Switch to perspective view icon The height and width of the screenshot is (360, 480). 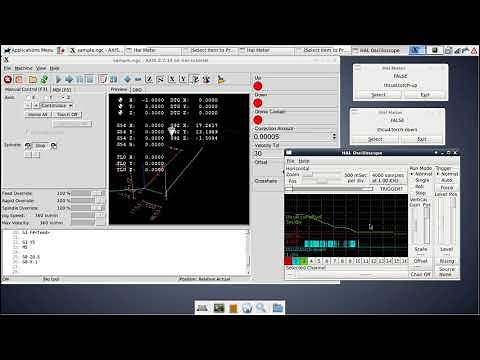click(195, 79)
